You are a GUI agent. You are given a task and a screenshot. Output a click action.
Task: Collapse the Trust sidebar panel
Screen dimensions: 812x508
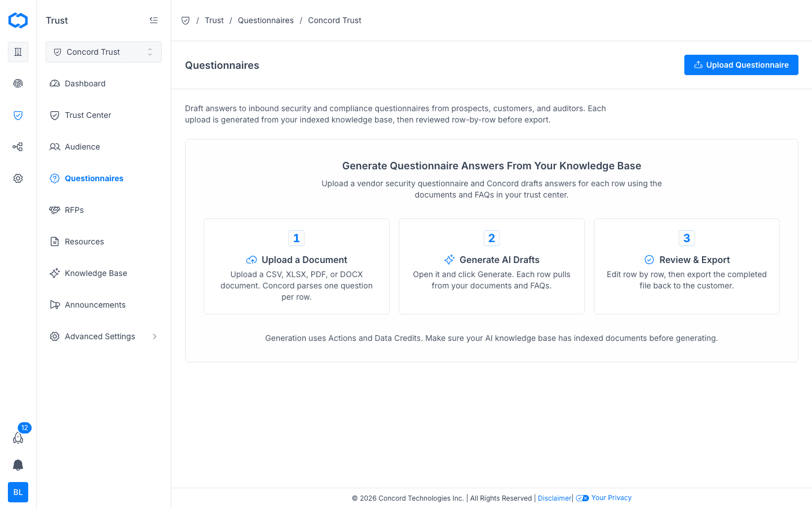coord(153,20)
